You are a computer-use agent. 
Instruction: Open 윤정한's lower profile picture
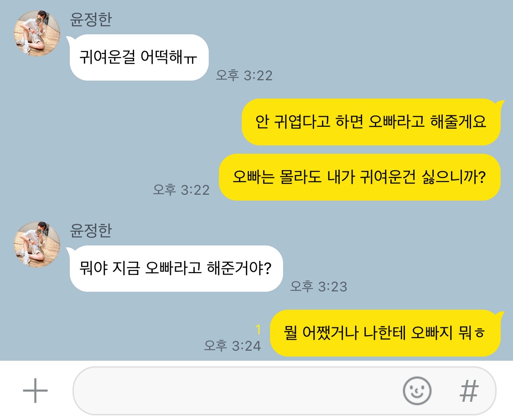click(36, 244)
